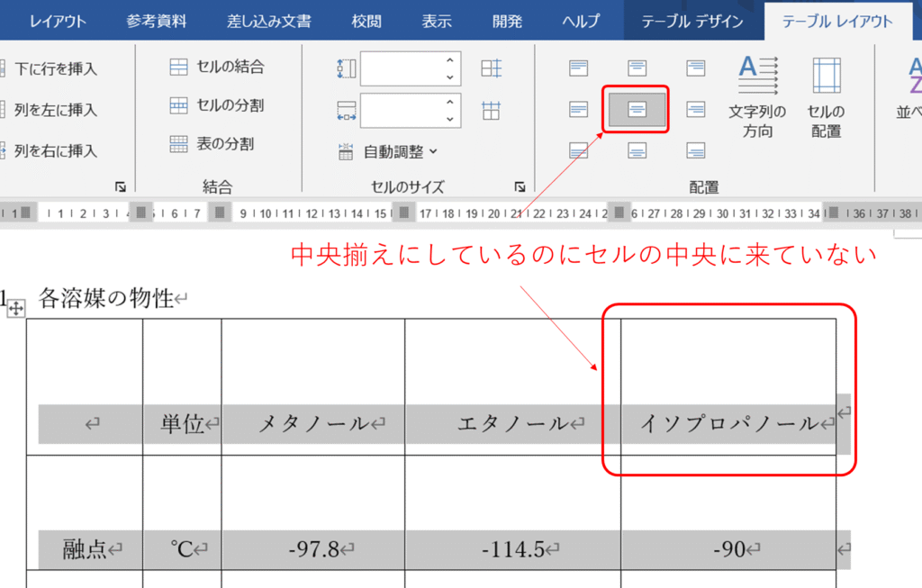The width and height of the screenshot is (922, 588).
Task: Switch to the Table Design (テーブル デザイン) tab
Action: pos(693,21)
